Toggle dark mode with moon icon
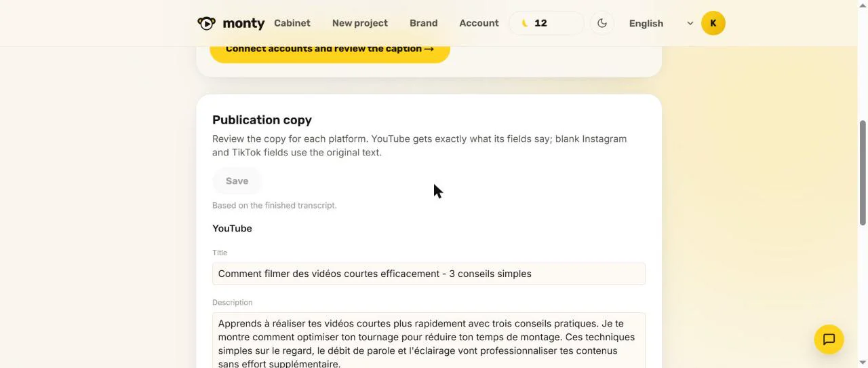This screenshot has width=868, height=368. [602, 23]
